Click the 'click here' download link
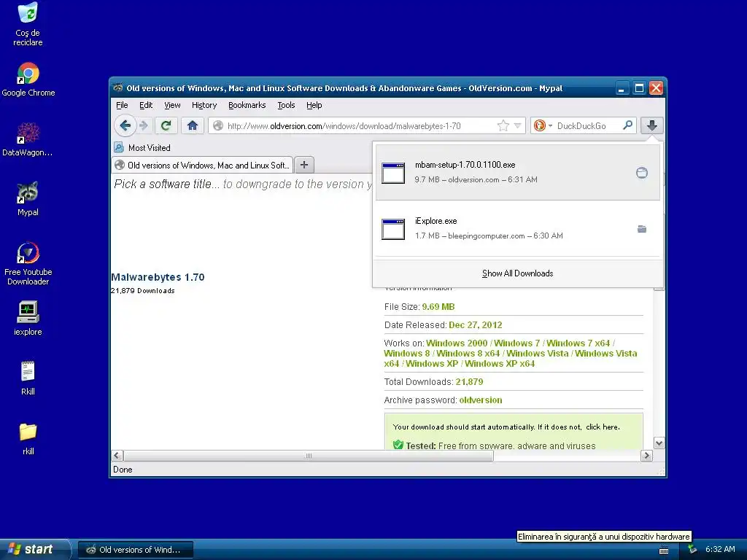The image size is (747, 560). click(x=602, y=427)
